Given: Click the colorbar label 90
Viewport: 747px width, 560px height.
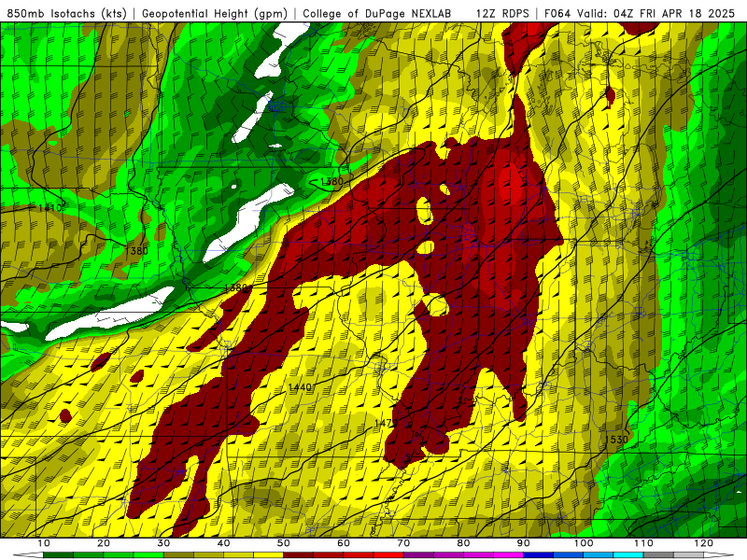Looking at the screenshot, I should (524, 543).
